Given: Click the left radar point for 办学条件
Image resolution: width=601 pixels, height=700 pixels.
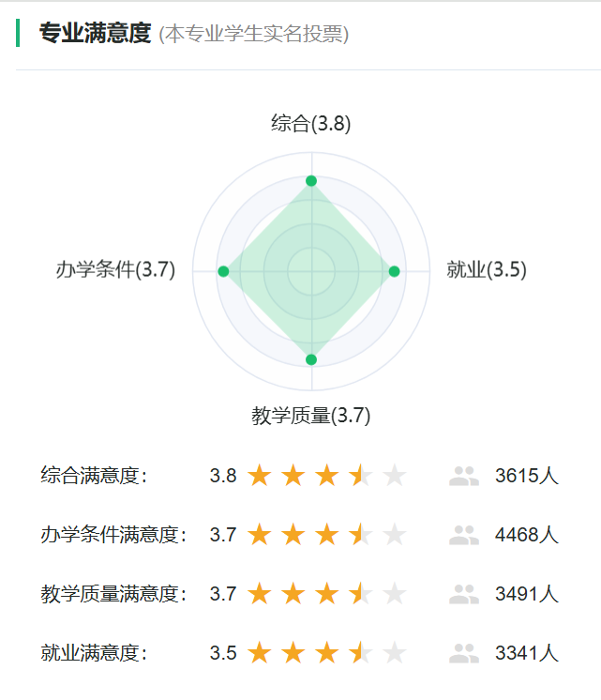Looking at the screenshot, I should point(223,271).
